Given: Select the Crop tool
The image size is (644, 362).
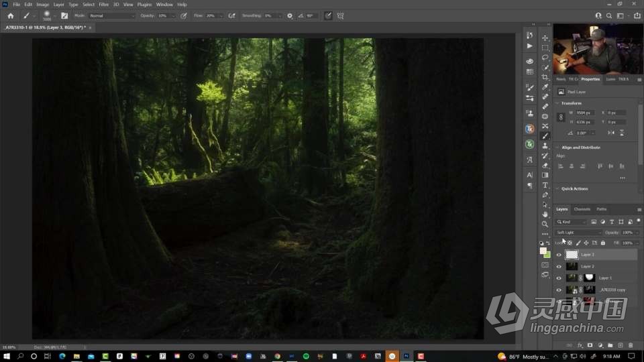Looking at the screenshot, I should click(545, 77).
